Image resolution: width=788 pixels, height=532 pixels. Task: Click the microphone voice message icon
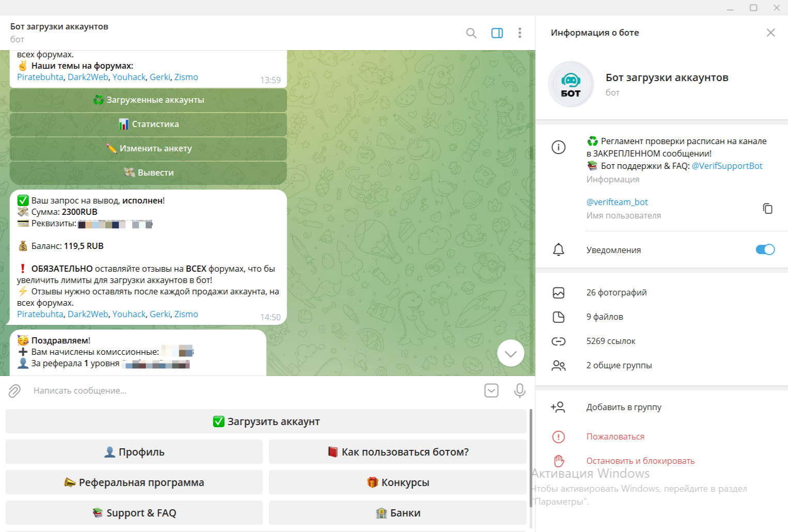pos(519,391)
